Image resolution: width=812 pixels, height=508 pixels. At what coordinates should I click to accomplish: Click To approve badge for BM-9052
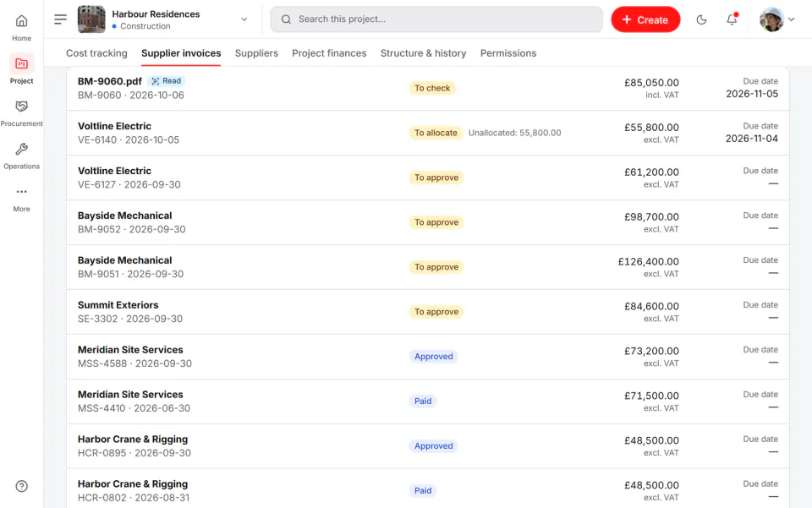tap(436, 222)
